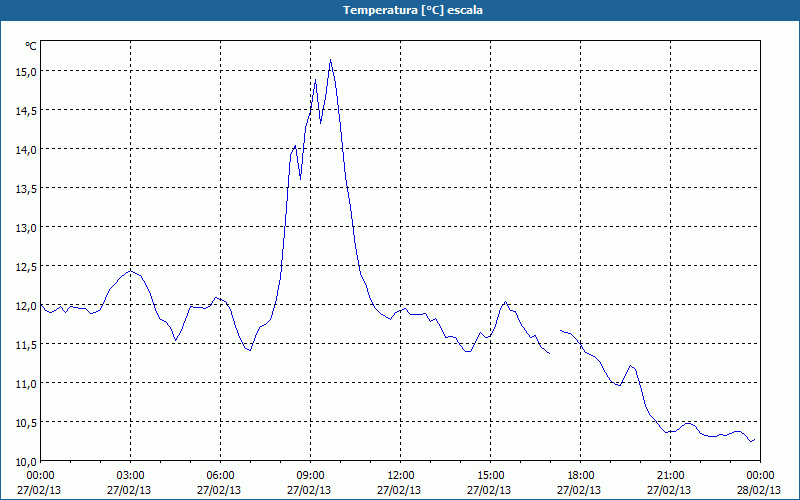Click the 03:00 time axis label
Viewport: 800px width, 500px height.
pos(131,476)
